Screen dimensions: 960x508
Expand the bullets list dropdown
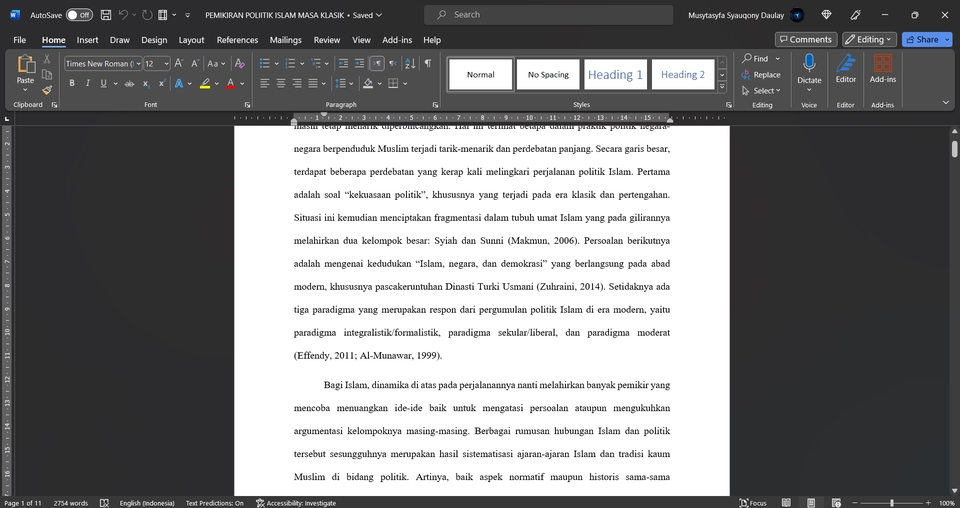[277, 63]
